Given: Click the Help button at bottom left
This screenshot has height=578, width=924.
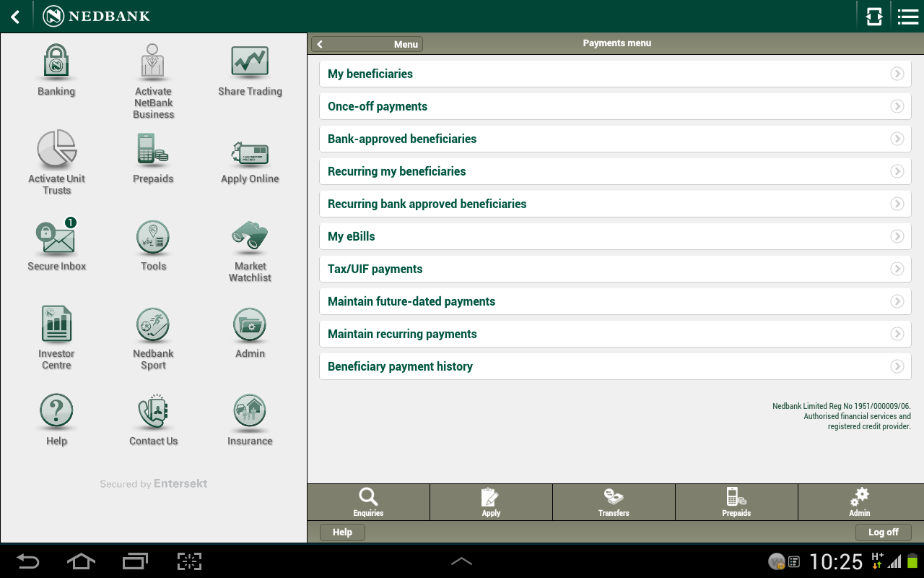Looking at the screenshot, I should [x=342, y=532].
